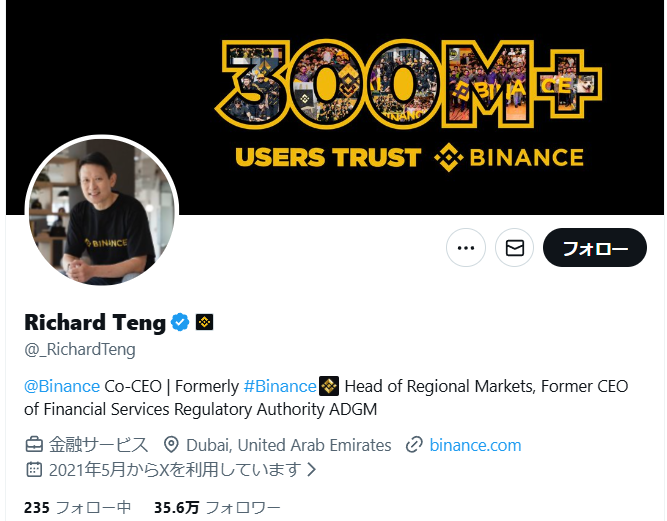The image size is (667, 521).
Task: Expand the chevron after 2021年5月 join date
Action: [x=312, y=470]
